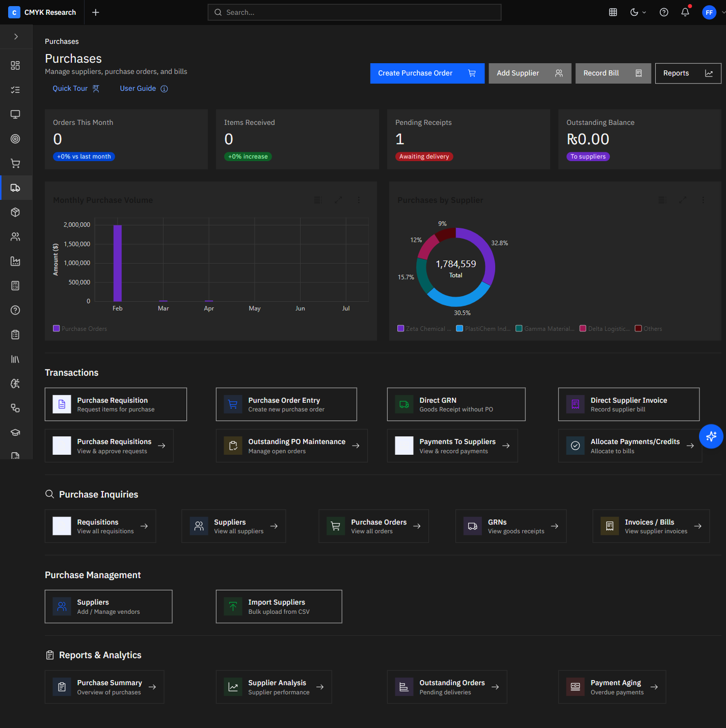Open Outstanding Orders report card
The height and width of the screenshot is (728, 726).
click(x=447, y=687)
